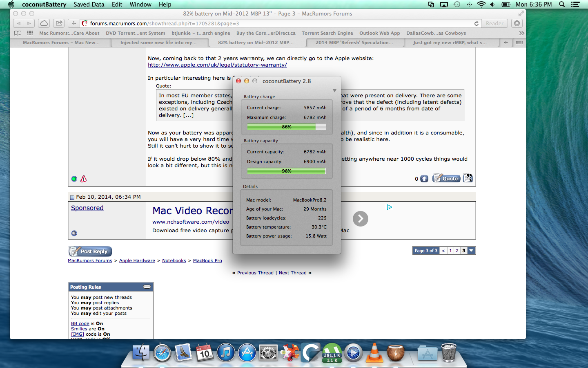Open the Wi-Fi status menu

(481, 4)
